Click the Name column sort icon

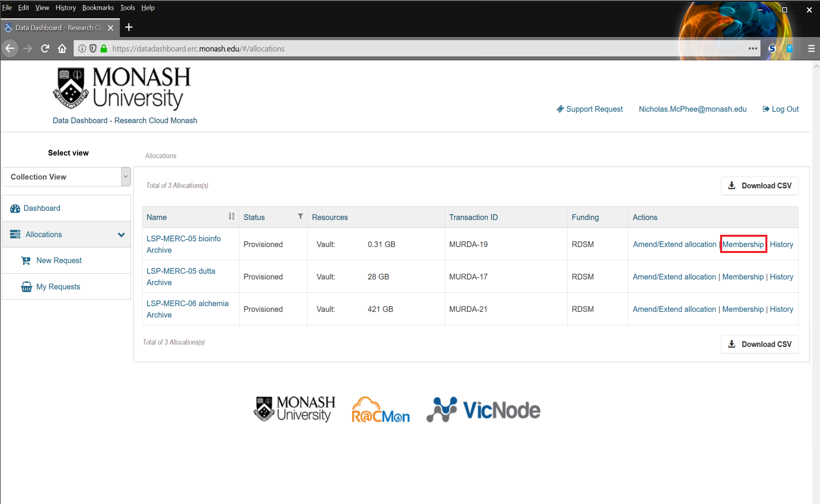(x=232, y=217)
